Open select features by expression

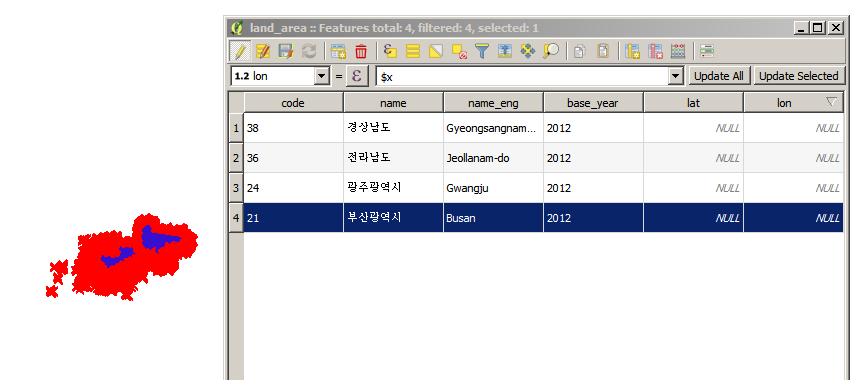[390, 51]
